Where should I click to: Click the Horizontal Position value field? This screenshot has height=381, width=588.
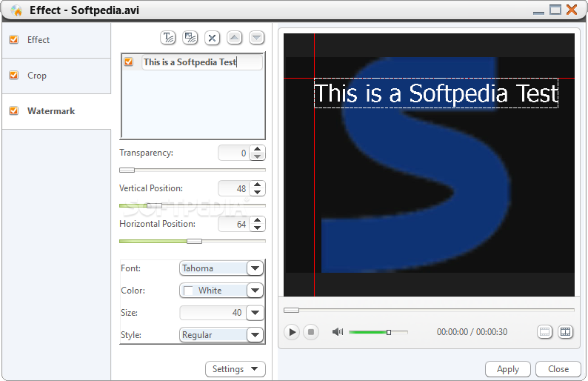pyautogui.click(x=234, y=224)
